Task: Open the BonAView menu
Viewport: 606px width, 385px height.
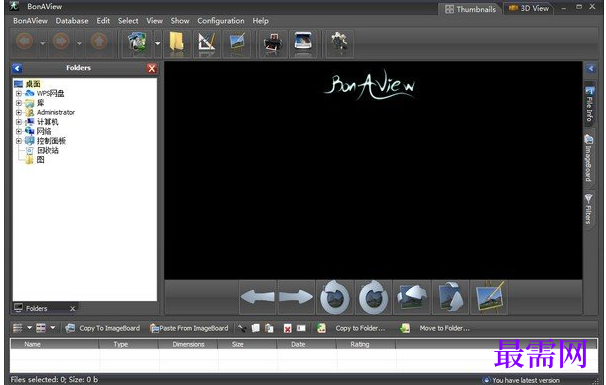Action: tap(30, 21)
